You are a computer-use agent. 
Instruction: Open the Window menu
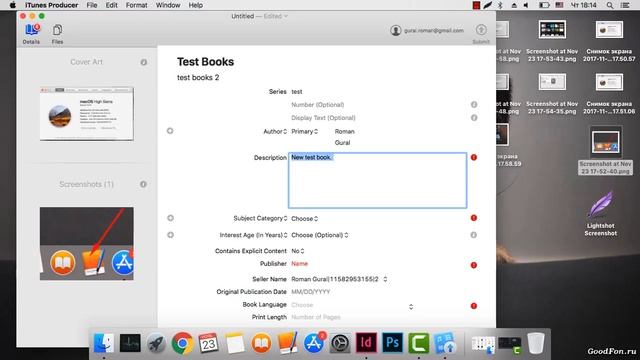(x=168, y=5)
